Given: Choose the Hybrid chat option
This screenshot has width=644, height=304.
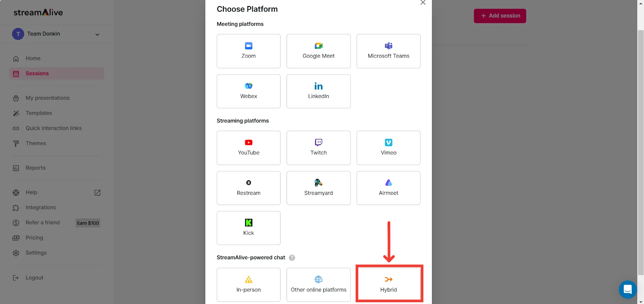Looking at the screenshot, I should tap(388, 285).
